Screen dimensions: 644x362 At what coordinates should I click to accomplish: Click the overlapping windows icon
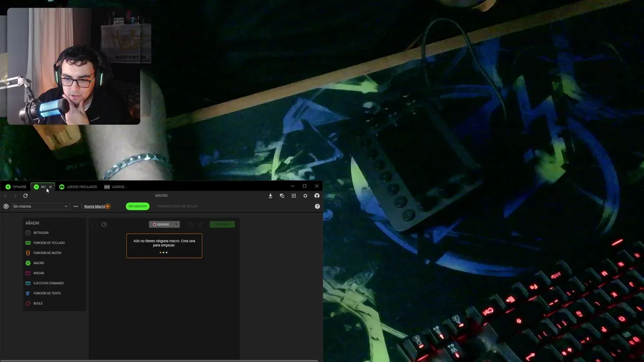[282, 196]
